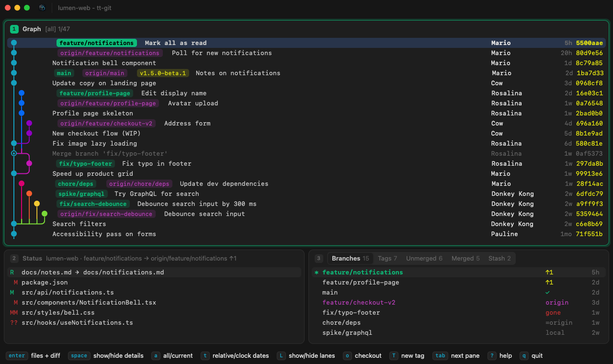Screen dimensions: 613x364
Task: Click the commit node for 'Mark all as read'
Action: pos(14,43)
